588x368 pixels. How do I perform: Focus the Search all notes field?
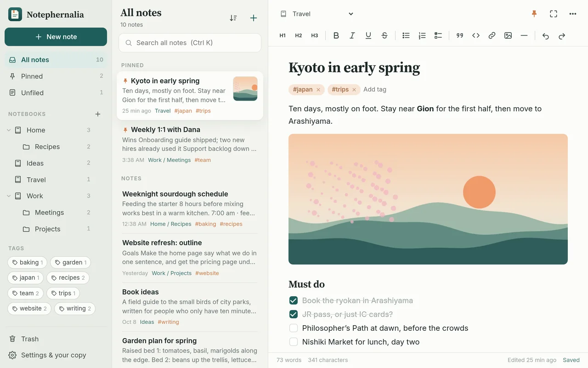(x=190, y=43)
